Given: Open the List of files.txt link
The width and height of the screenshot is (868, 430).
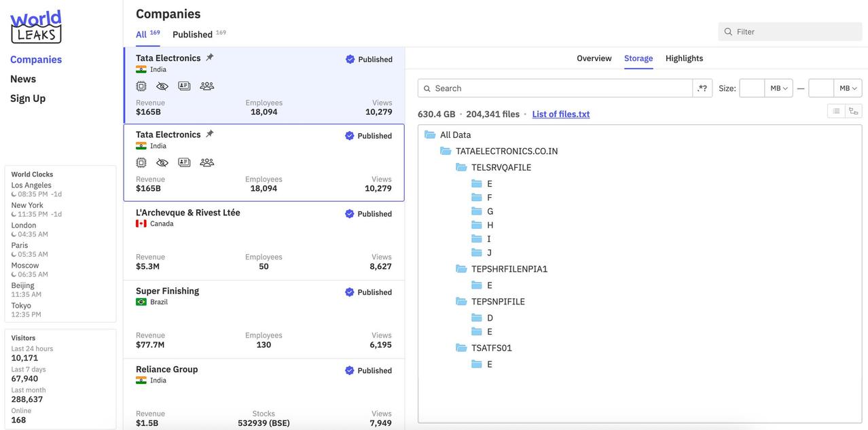Looking at the screenshot, I should (x=561, y=114).
